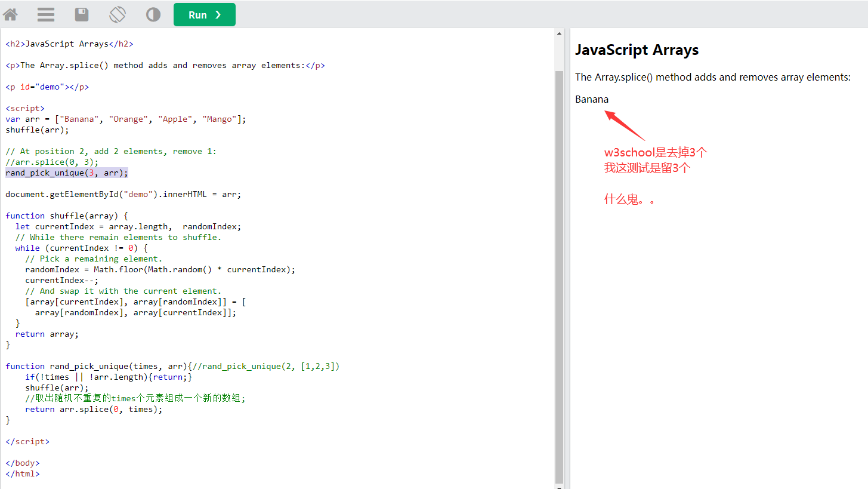The width and height of the screenshot is (868, 489).
Task: Click the 'document.getElementById("demo")' line
Action: click(123, 194)
